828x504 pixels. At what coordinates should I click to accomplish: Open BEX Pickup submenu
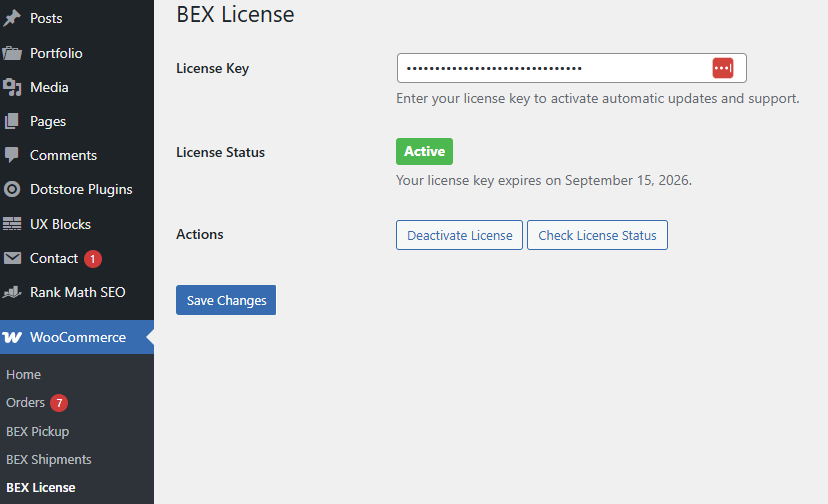[x=37, y=432]
